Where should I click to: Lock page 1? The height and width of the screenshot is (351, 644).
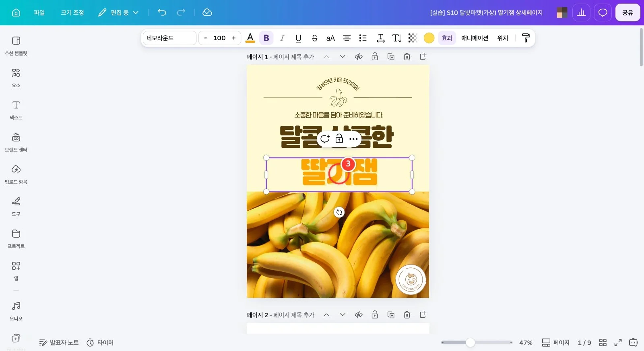(375, 57)
